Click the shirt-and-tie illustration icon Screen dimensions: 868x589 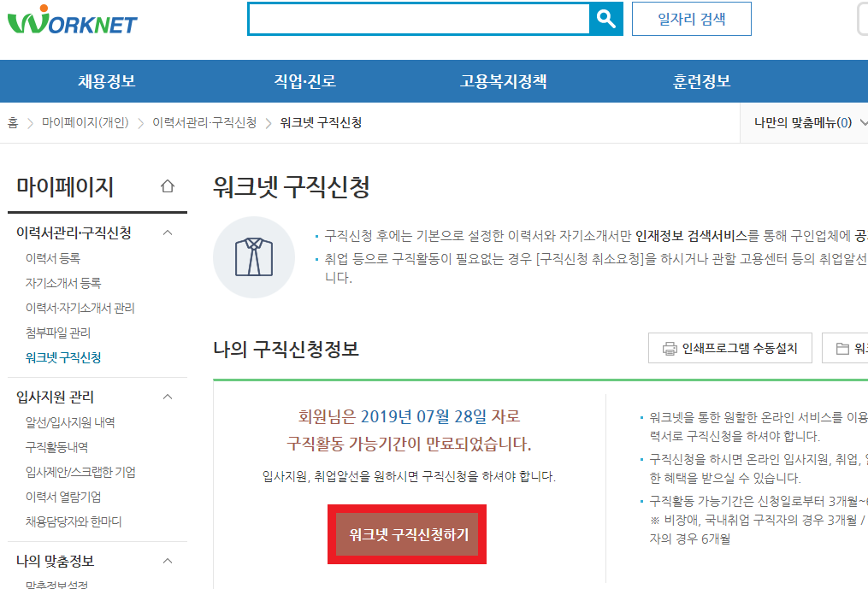click(x=254, y=256)
